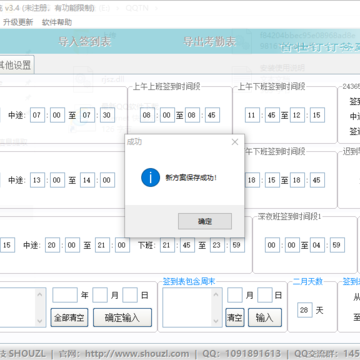
Task: Click 输入 under 签到表包含周末
Action: [x=264, y=318]
